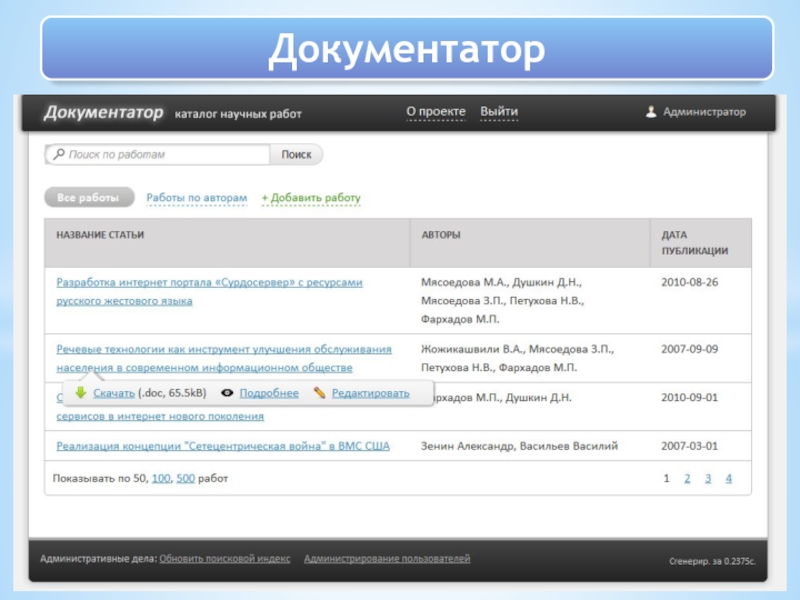The width and height of the screenshot is (800, 600).
Task: Click the pencil icon next to Редактировать
Action: pyautogui.click(x=319, y=393)
